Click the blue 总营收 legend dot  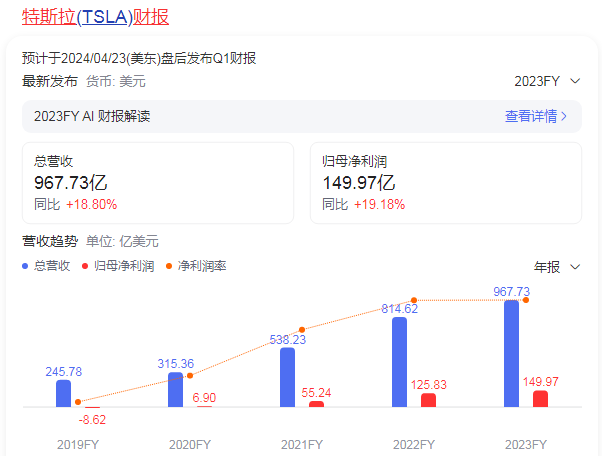(x=25, y=266)
